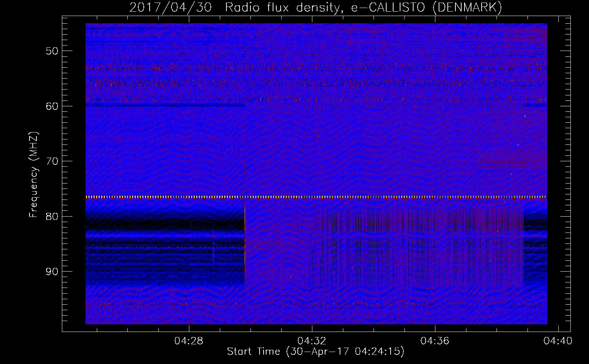
Task: Click the '70' frequency tick label
Action: coord(52,161)
